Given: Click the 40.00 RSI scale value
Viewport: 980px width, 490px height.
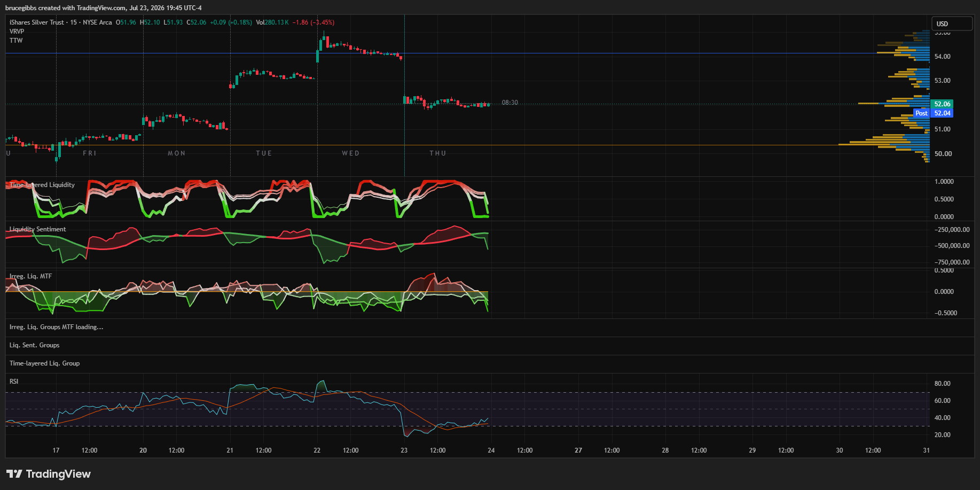Looking at the screenshot, I should (943, 418).
